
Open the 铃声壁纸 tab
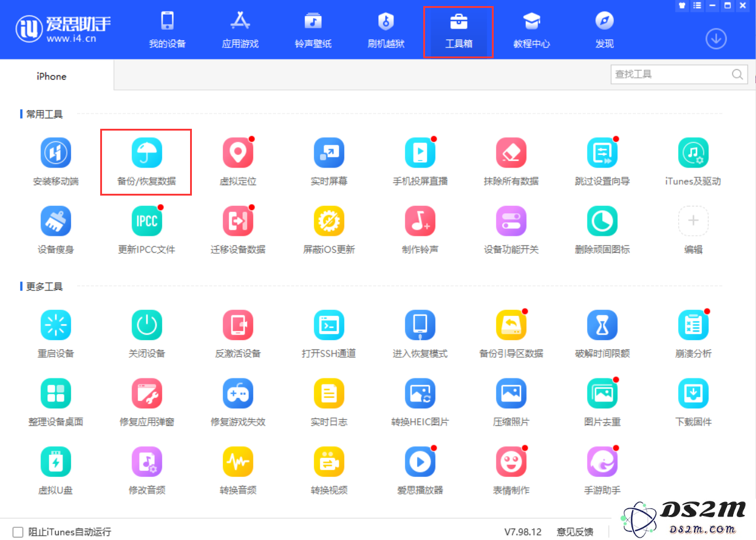(313, 30)
